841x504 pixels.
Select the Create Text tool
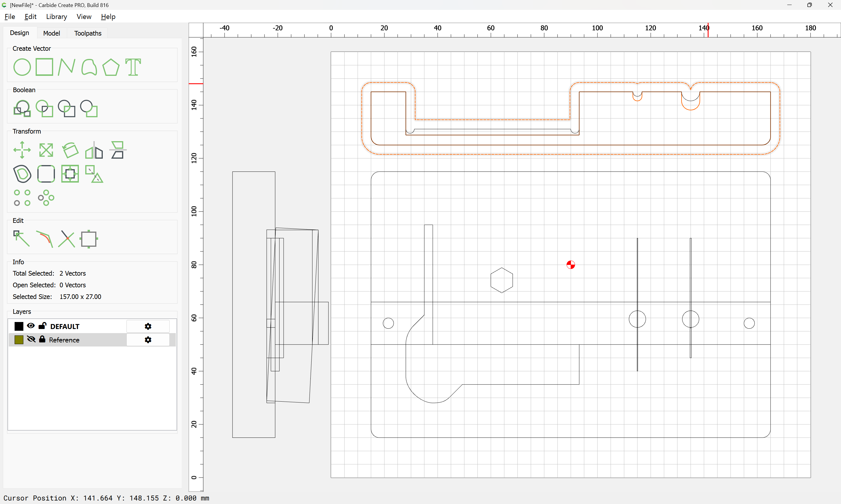click(x=133, y=67)
